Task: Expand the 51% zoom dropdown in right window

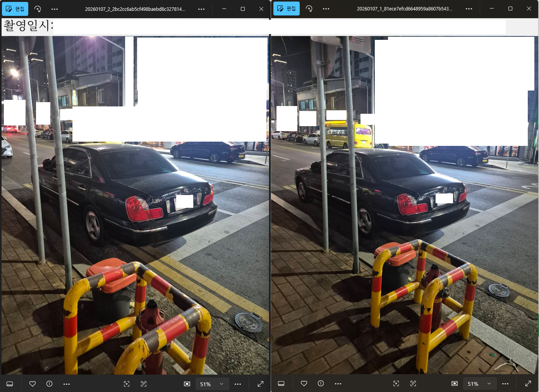Action: (x=489, y=383)
